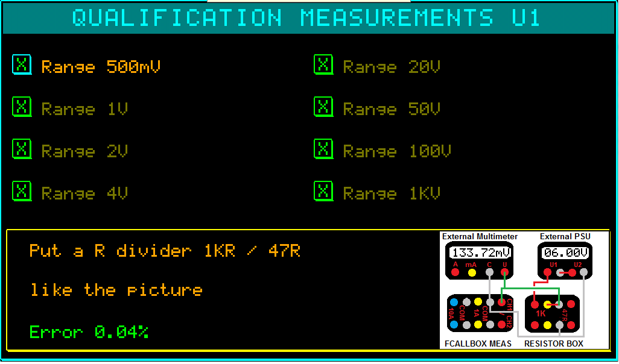Image resolution: width=619 pixels, height=364 pixels.
Task: Toggle the Range 500mV checkbox
Action: coord(22,64)
